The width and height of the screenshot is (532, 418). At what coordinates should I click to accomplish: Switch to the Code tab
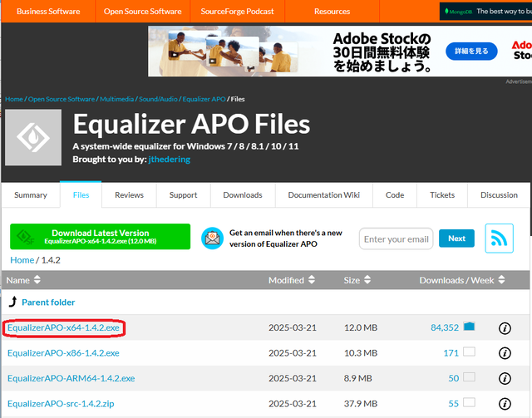395,195
